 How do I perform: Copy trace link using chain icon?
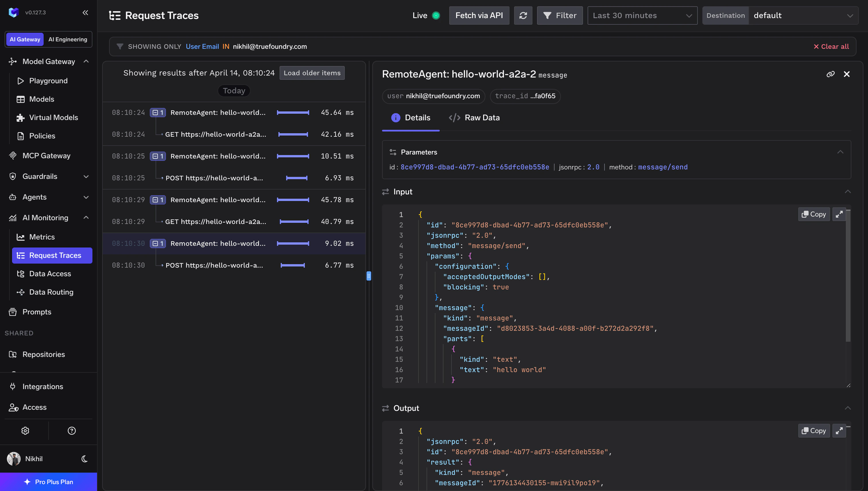click(x=830, y=74)
